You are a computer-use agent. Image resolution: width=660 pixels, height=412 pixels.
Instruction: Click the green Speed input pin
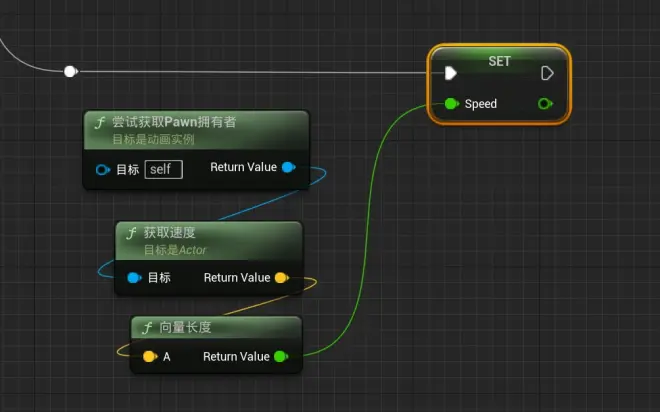coord(451,103)
